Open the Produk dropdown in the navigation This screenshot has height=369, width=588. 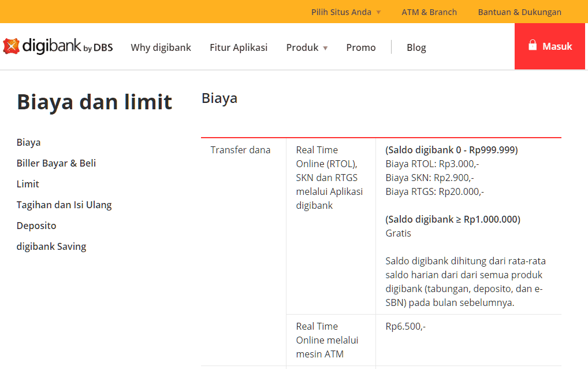(303, 47)
